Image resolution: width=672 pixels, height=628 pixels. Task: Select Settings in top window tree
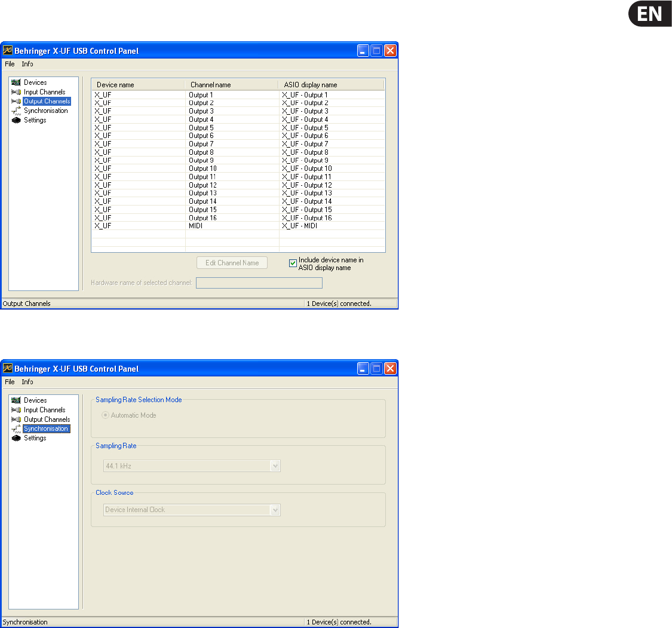(35, 120)
